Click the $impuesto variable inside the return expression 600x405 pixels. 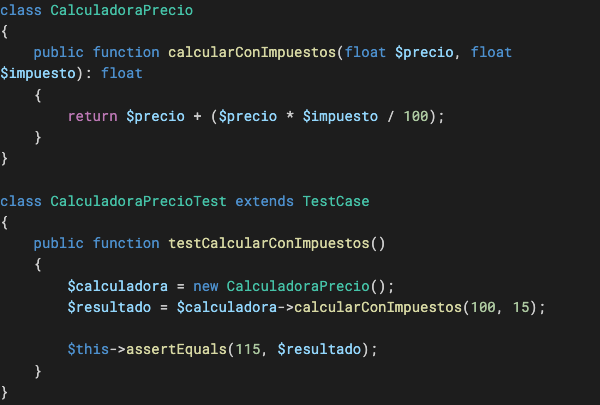[335, 116]
